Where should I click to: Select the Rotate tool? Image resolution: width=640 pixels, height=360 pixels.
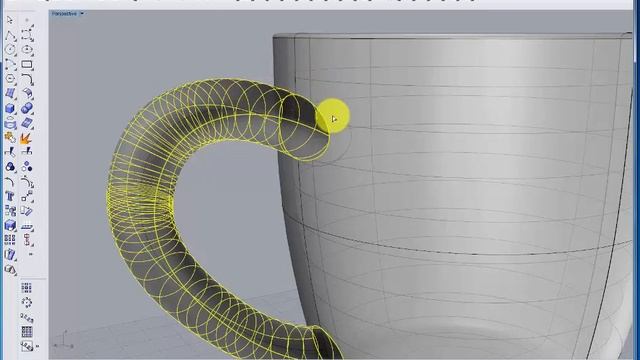27,211
